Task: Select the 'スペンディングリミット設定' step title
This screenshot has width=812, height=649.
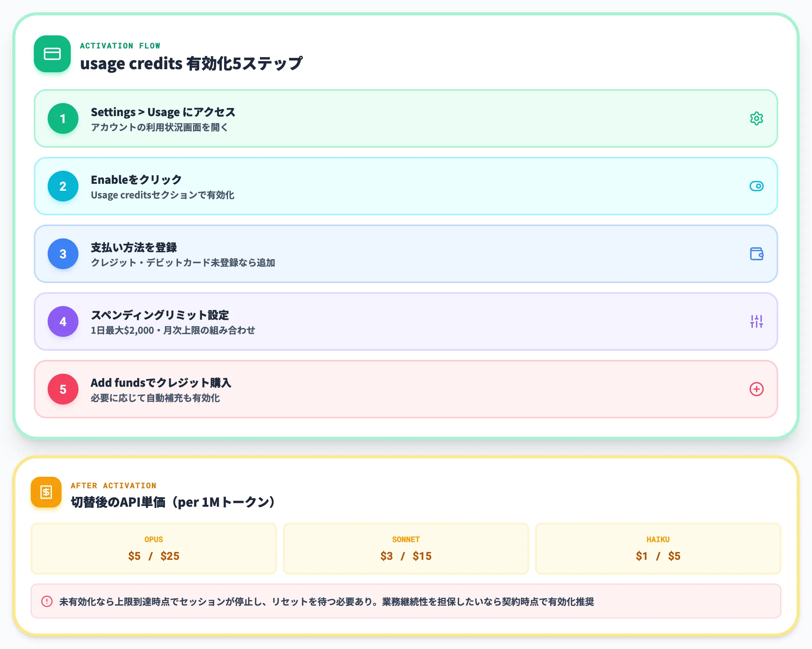Action: point(160,315)
